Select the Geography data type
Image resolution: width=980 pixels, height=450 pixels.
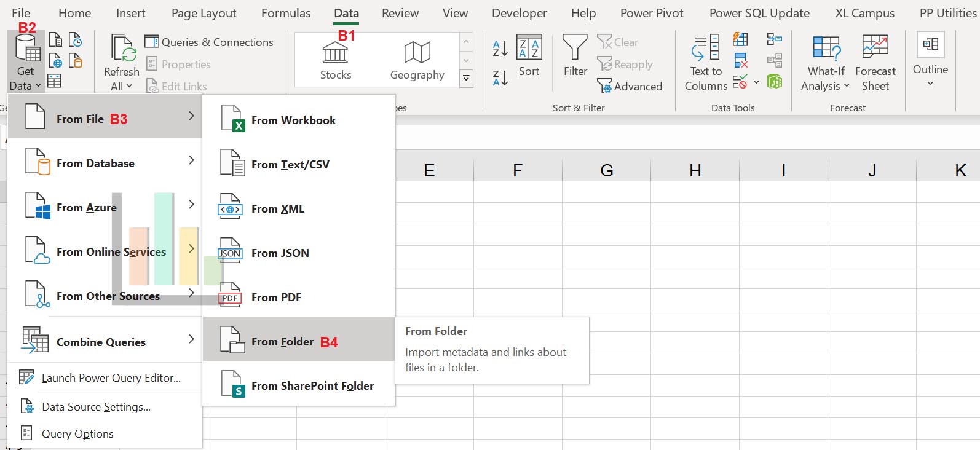coord(417,54)
